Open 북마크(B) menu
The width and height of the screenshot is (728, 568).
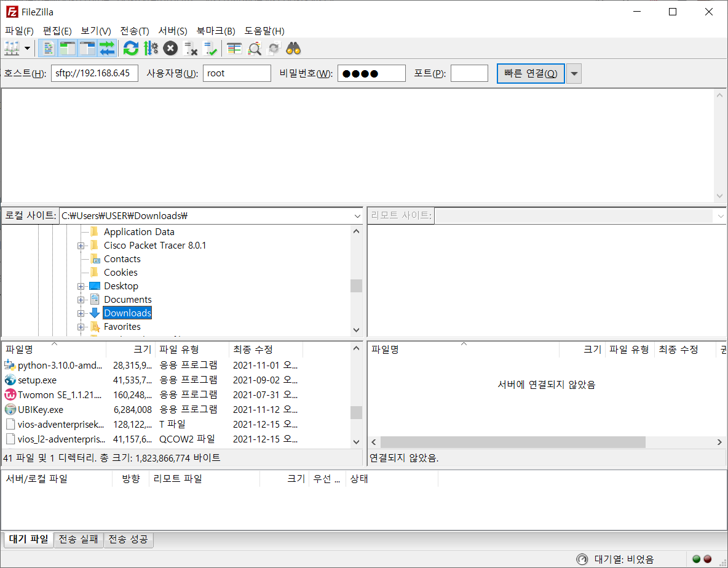216,31
